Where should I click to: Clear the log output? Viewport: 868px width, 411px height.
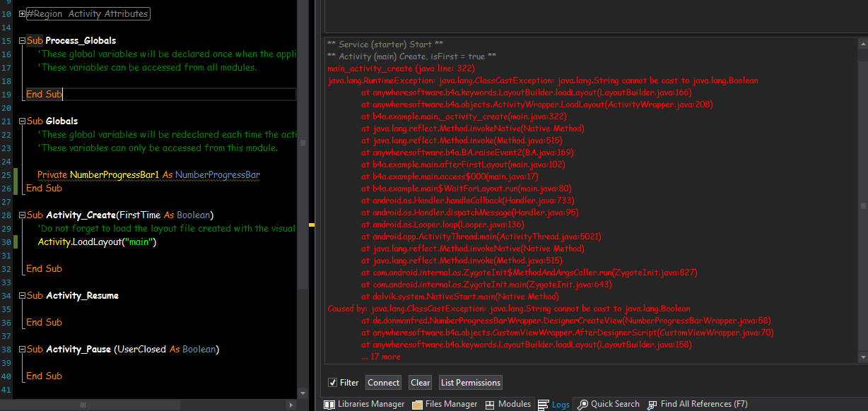pos(421,383)
